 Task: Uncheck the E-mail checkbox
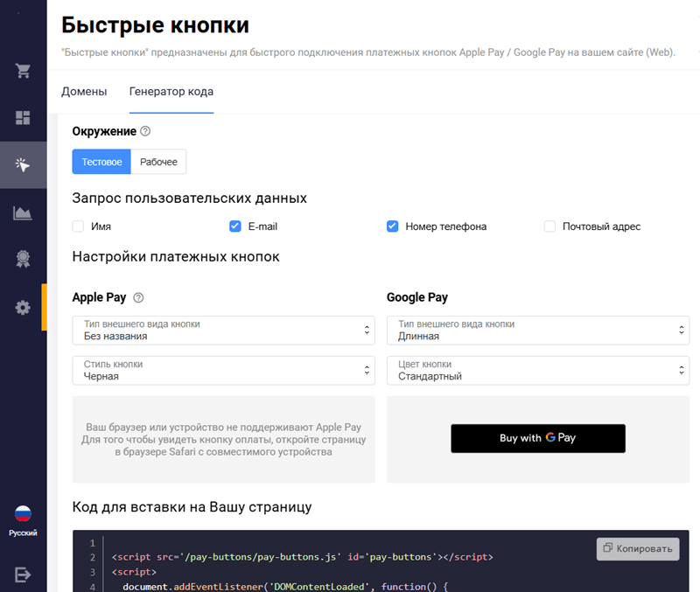pyautogui.click(x=234, y=226)
